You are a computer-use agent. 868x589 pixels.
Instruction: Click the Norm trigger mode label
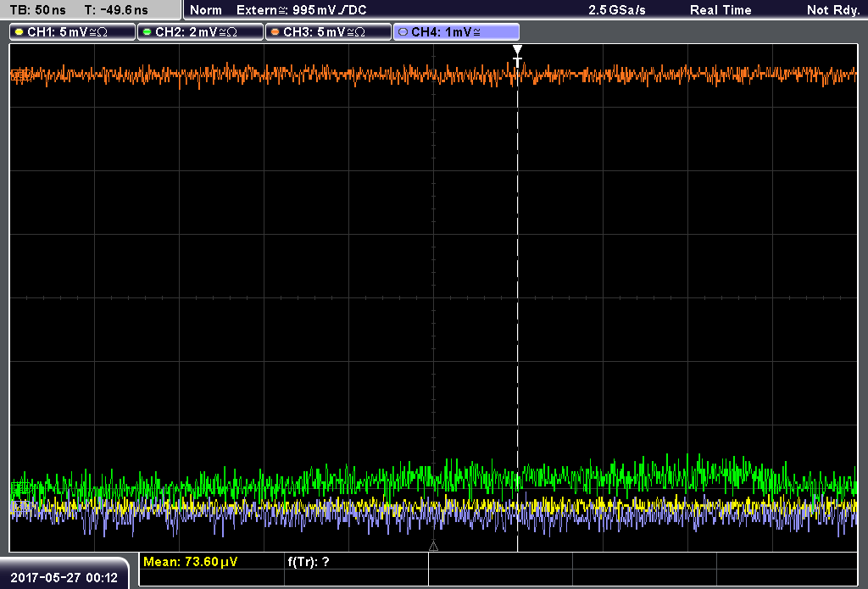click(206, 10)
